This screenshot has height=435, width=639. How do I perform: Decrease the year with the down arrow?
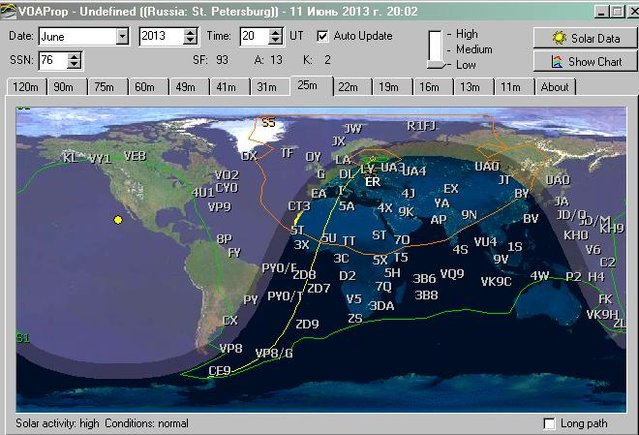pyautogui.click(x=190, y=40)
